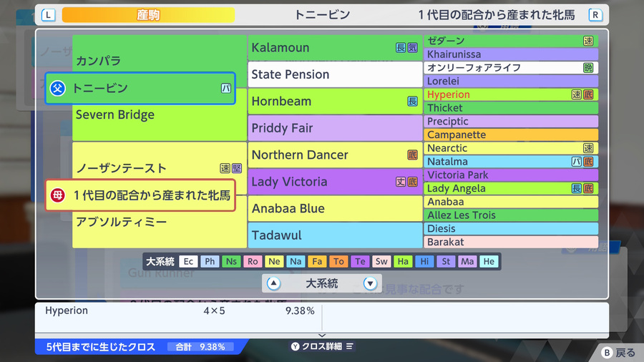The height and width of the screenshot is (362, 644).
Task: Click the L shoulder button icon
Action: coord(48,15)
